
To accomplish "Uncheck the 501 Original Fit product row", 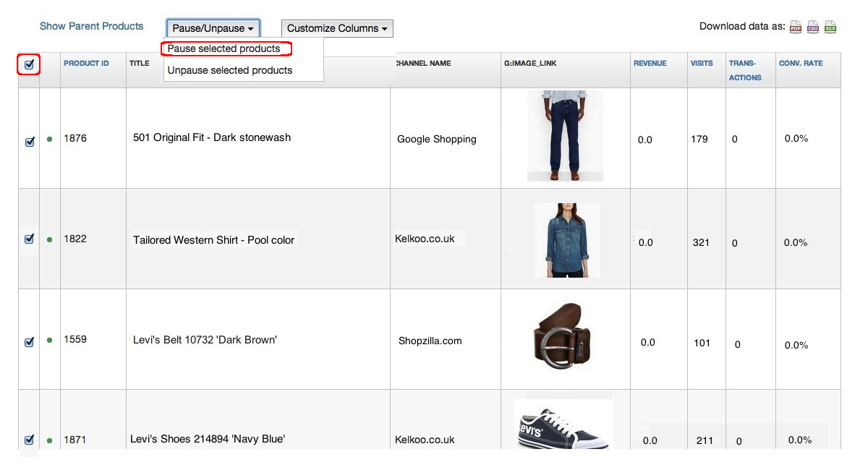I will (x=30, y=142).
